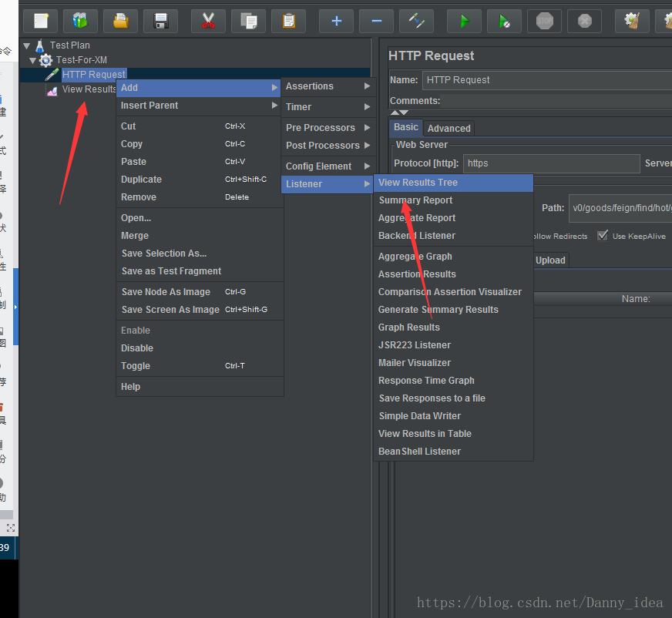This screenshot has width=672, height=618.
Task: Click Toggle in context menu
Action: point(200,366)
